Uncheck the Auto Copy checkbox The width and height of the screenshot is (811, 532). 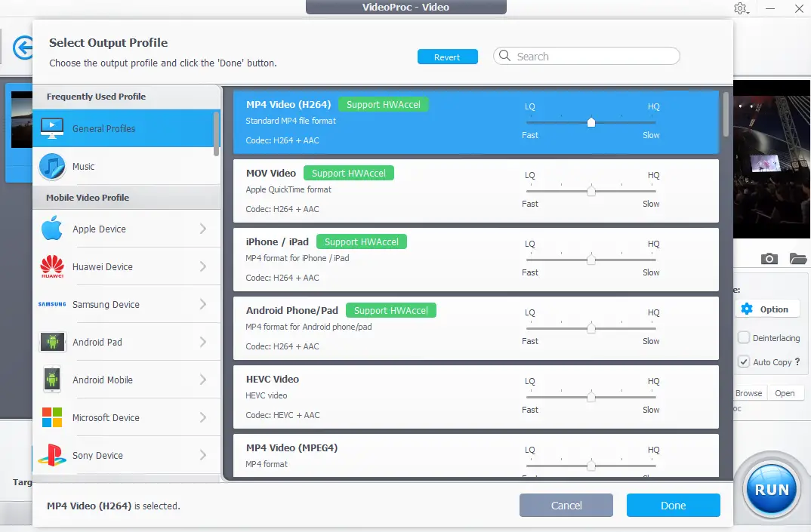click(744, 362)
